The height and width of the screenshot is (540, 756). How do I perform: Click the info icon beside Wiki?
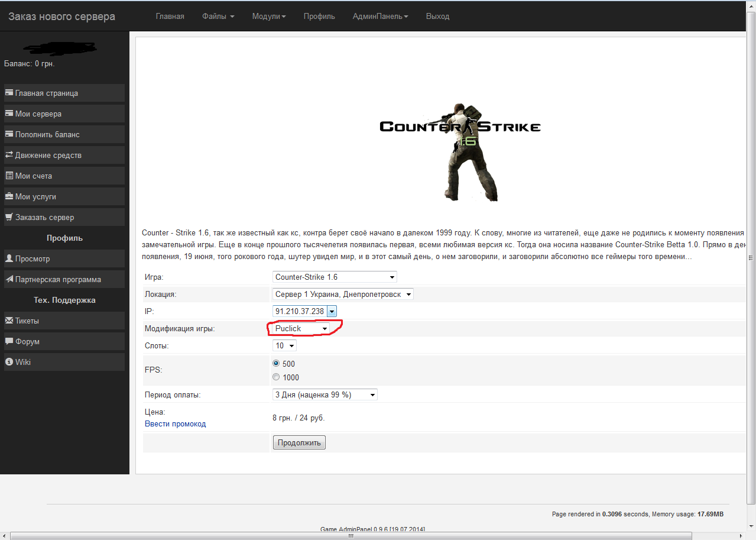[9, 362]
